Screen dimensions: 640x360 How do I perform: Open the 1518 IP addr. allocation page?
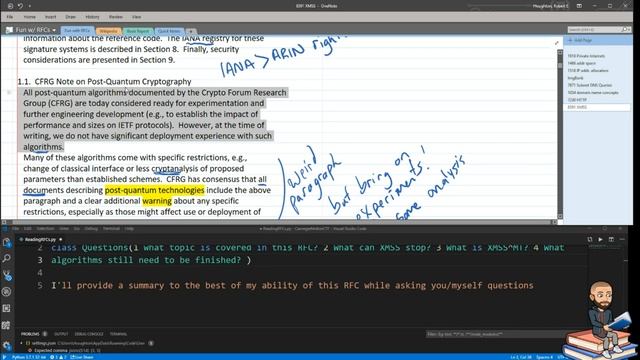[588, 71]
